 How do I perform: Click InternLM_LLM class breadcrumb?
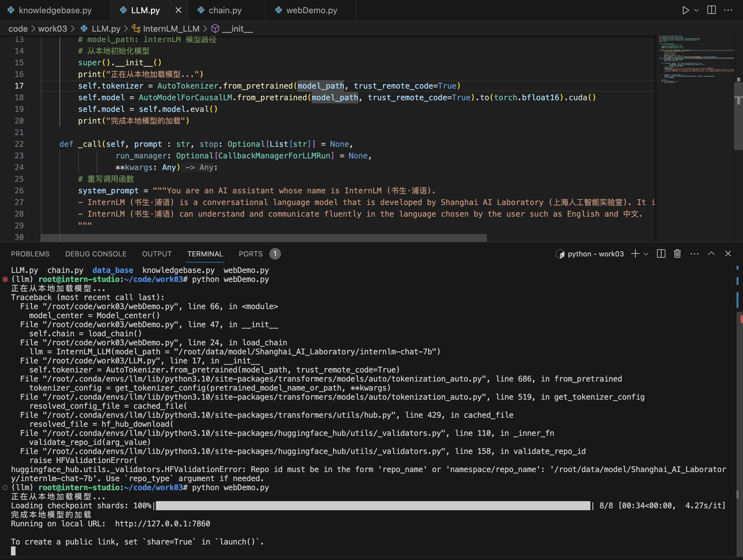point(171,28)
